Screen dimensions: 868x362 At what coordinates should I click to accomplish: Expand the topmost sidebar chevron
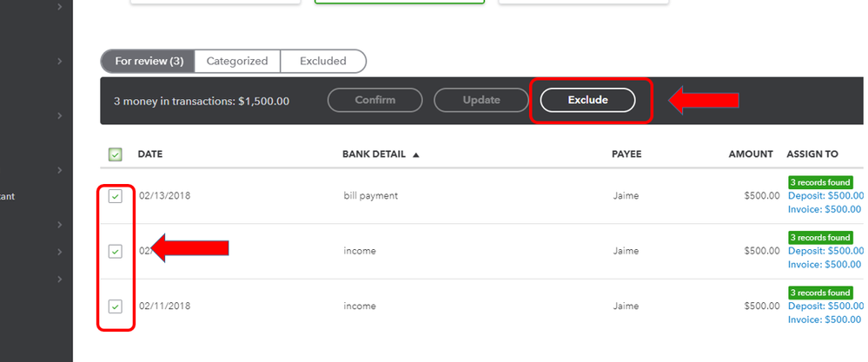point(60,8)
